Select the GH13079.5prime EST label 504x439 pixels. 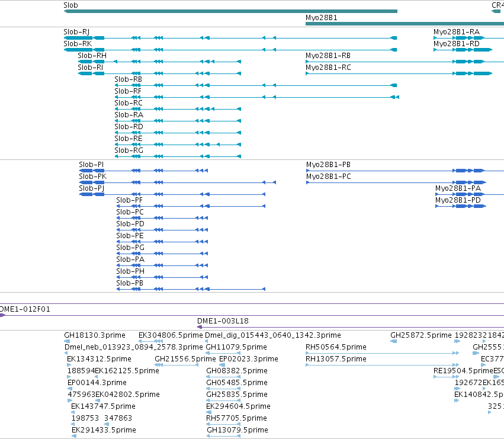coord(237,431)
